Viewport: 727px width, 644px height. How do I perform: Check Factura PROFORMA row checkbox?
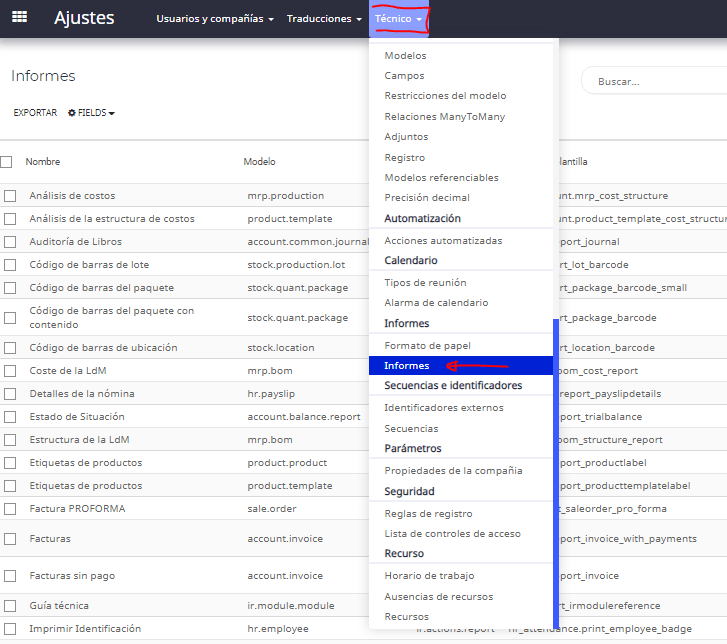point(10,509)
